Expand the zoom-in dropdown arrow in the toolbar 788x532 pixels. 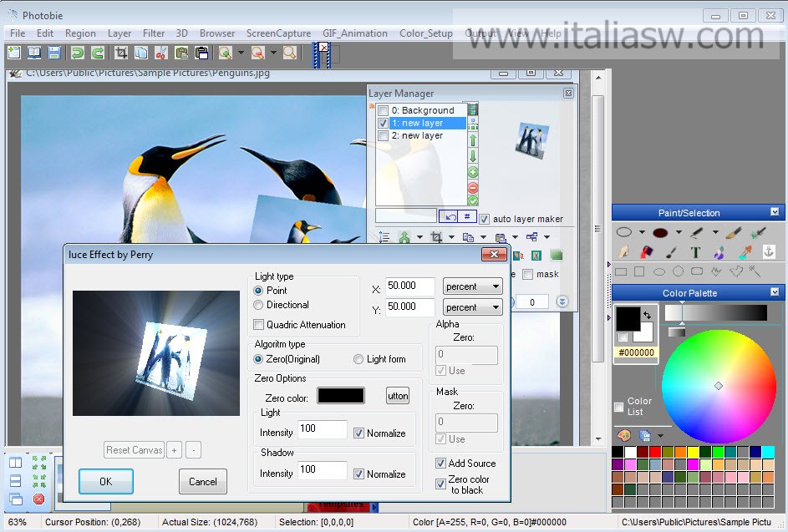[241, 53]
